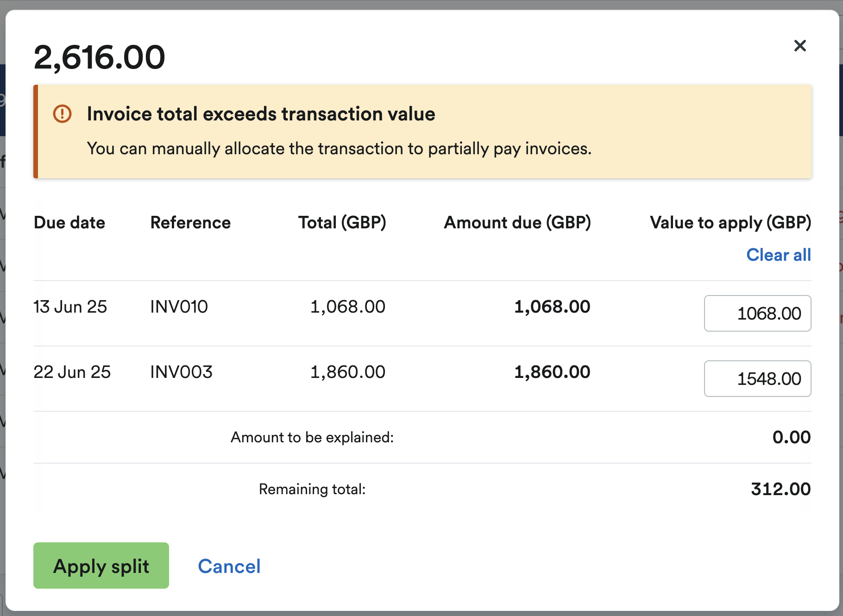Click the warning icon in the alert banner
843x616 pixels.
63,113
